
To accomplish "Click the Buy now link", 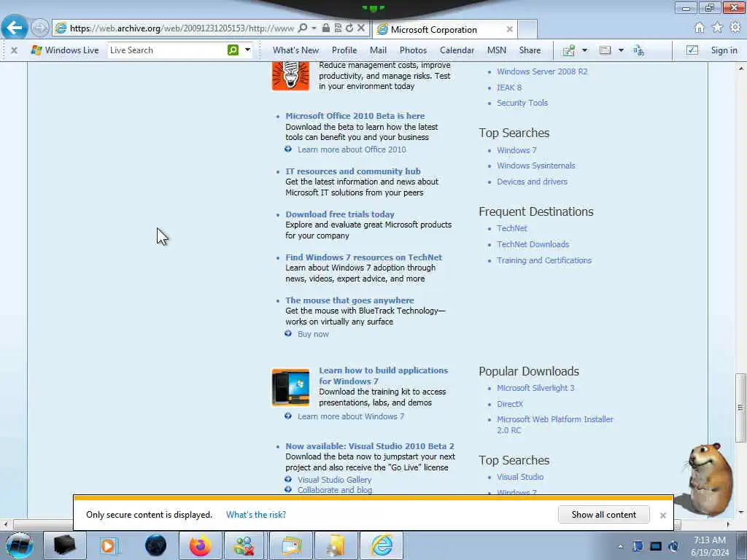I will (313, 334).
